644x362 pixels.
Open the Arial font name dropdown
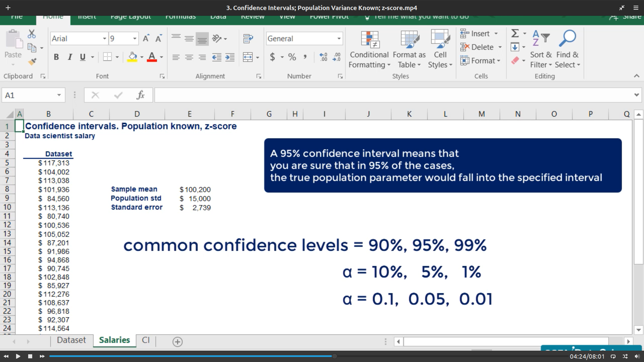[x=104, y=39]
